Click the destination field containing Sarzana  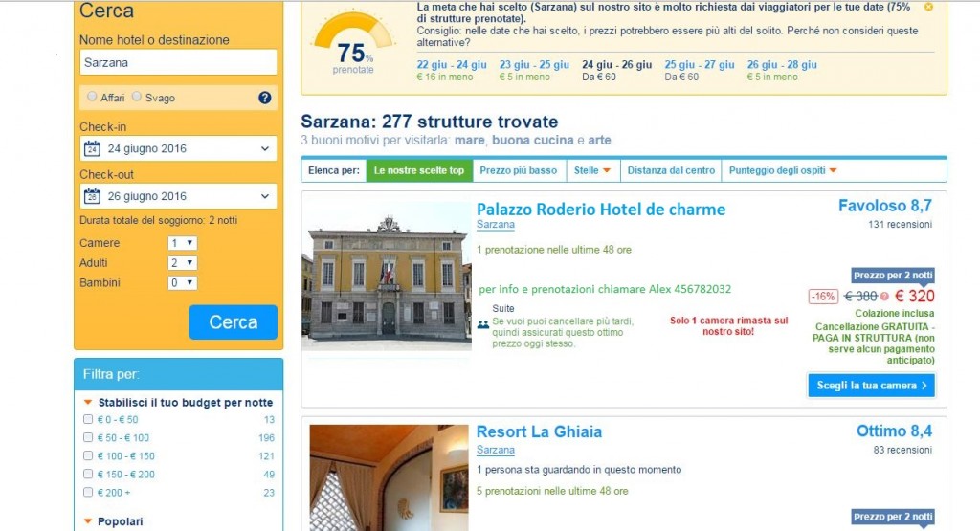tap(179, 62)
